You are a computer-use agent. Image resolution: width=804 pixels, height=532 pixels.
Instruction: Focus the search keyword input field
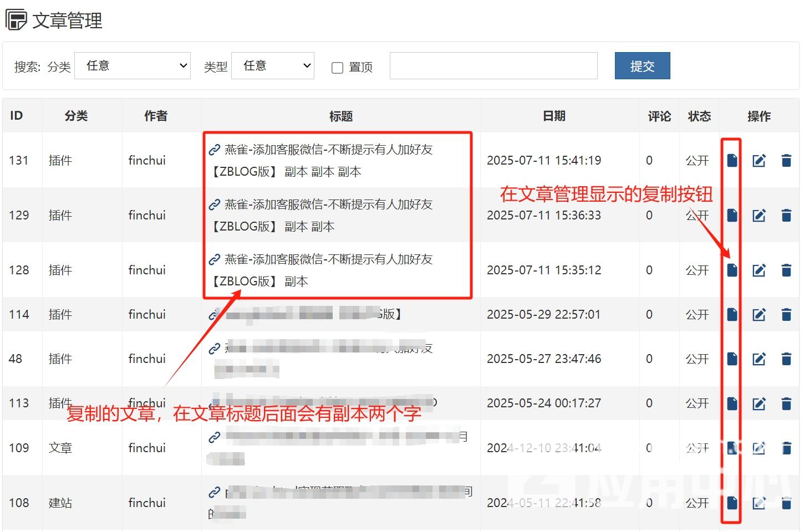tap(493, 66)
